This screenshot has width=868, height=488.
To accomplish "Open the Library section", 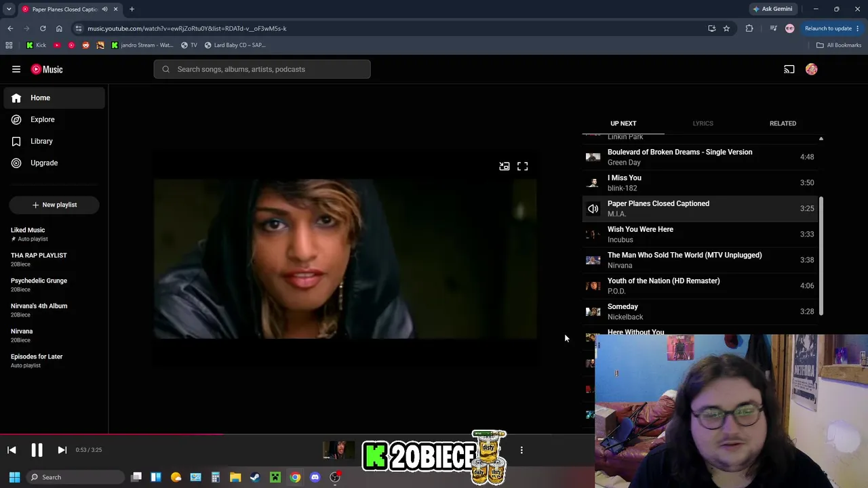I will point(54,141).
